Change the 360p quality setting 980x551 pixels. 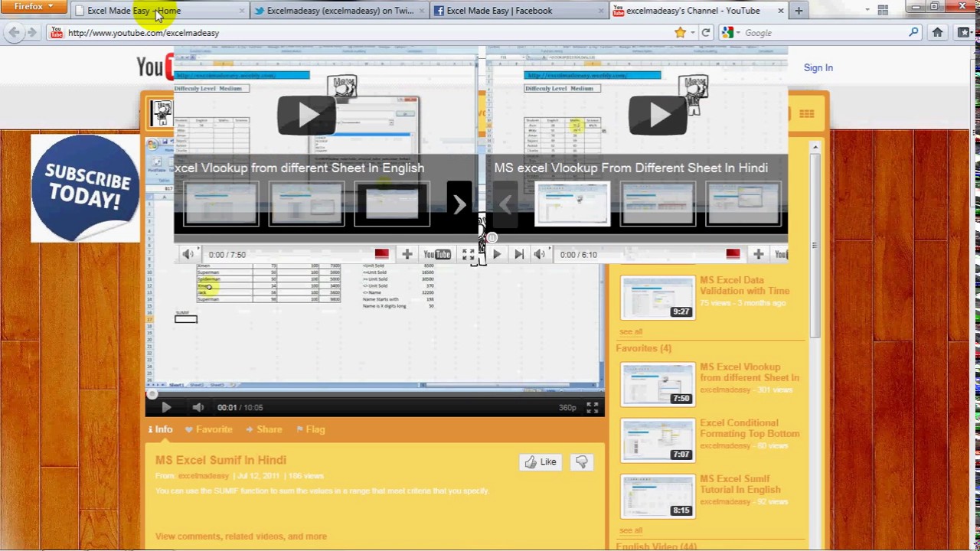click(x=567, y=408)
